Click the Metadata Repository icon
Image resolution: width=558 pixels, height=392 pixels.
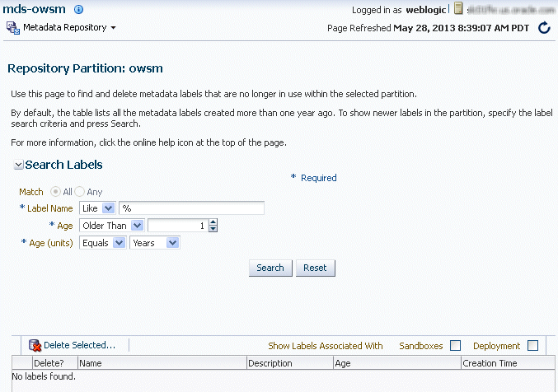(x=13, y=28)
